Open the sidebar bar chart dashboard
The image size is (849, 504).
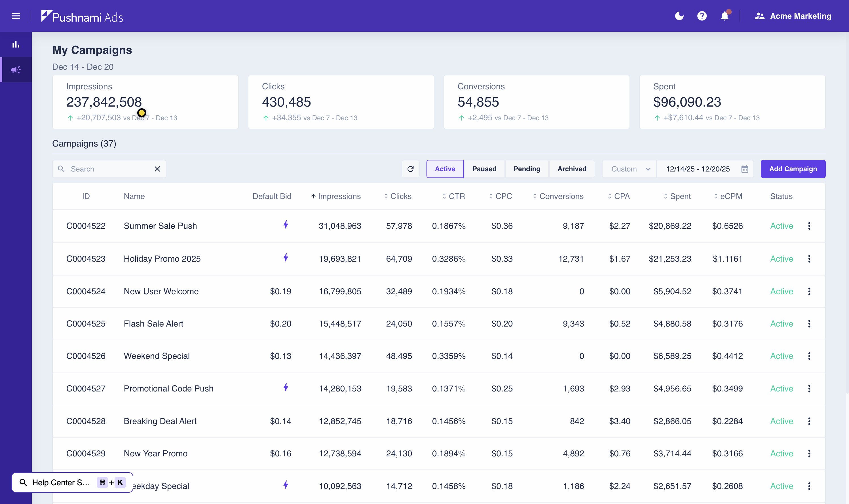(16, 45)
